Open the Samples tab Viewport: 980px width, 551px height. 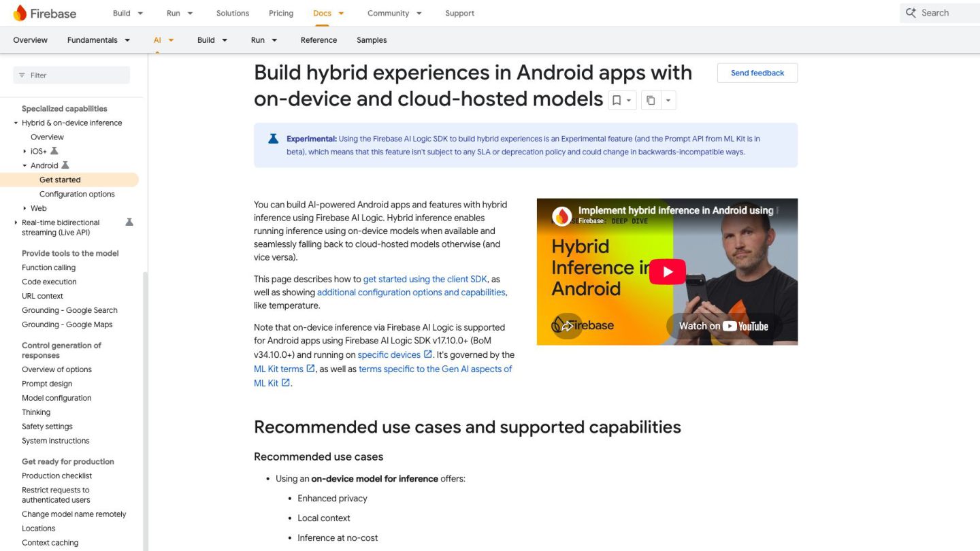click(x=372, y=40)
